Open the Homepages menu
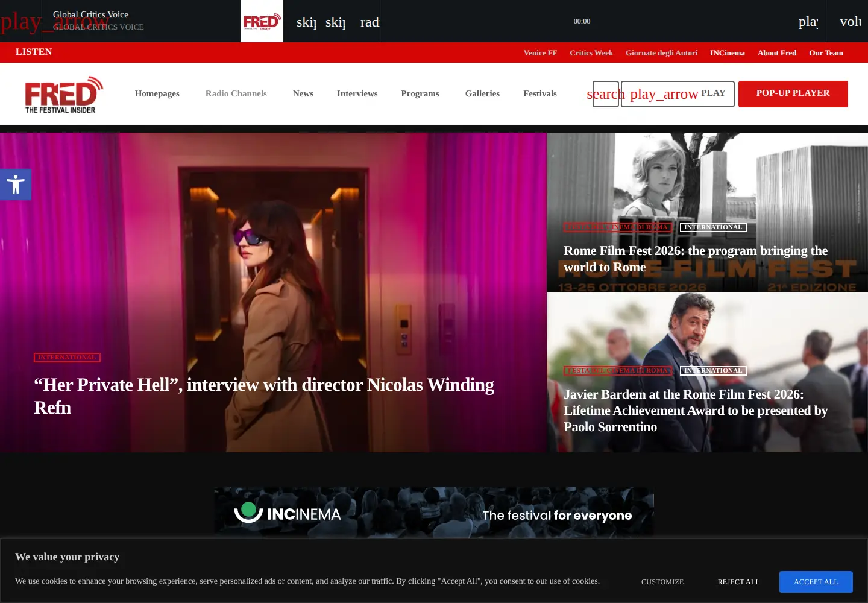Screen dimensions: 868x603 point(157,93)
